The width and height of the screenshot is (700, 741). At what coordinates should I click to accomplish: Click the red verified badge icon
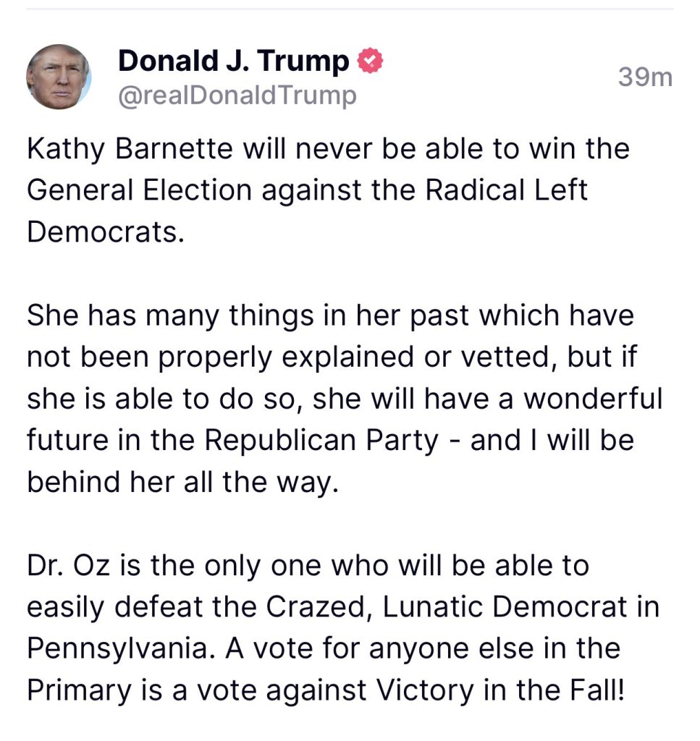coord(370,61)
